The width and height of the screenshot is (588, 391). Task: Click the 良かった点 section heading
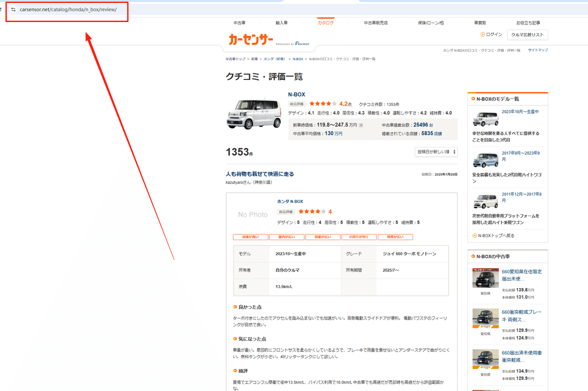click(x=250, y=307)
